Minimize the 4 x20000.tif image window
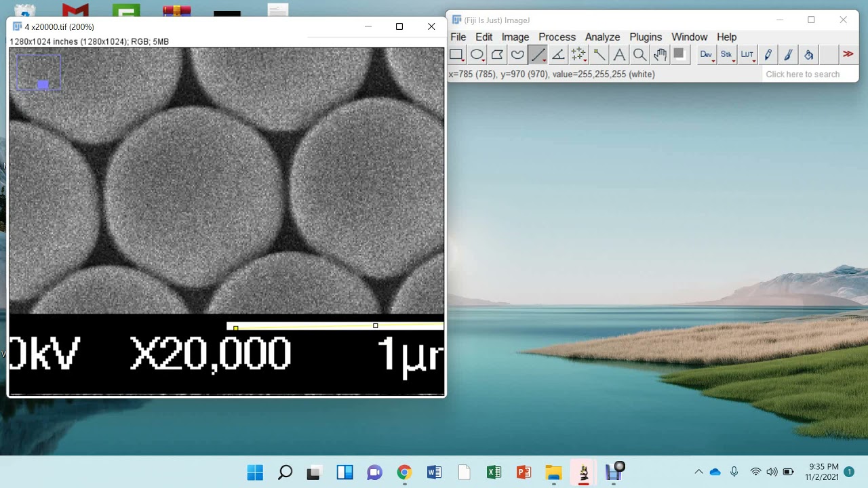This screenshot has width=868, height=488. (x=368, y=26)
